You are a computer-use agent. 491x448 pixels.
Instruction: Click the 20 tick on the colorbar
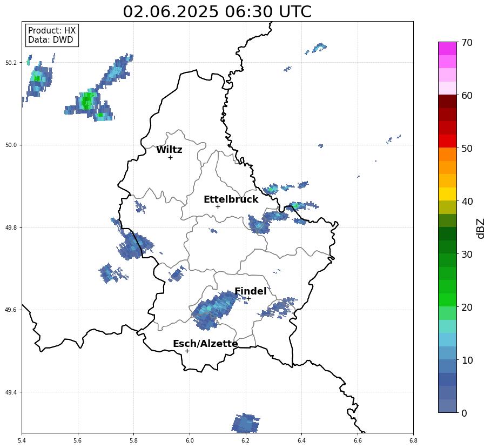pos(467,307)
